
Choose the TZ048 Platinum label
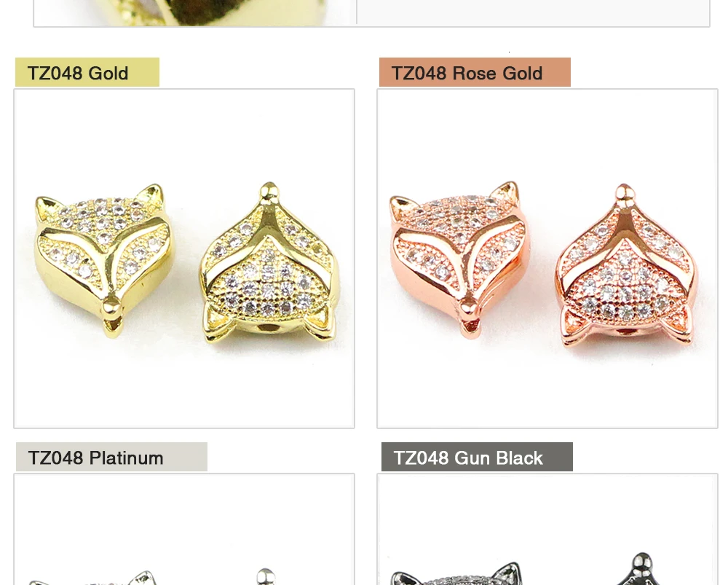coord(111,457)
